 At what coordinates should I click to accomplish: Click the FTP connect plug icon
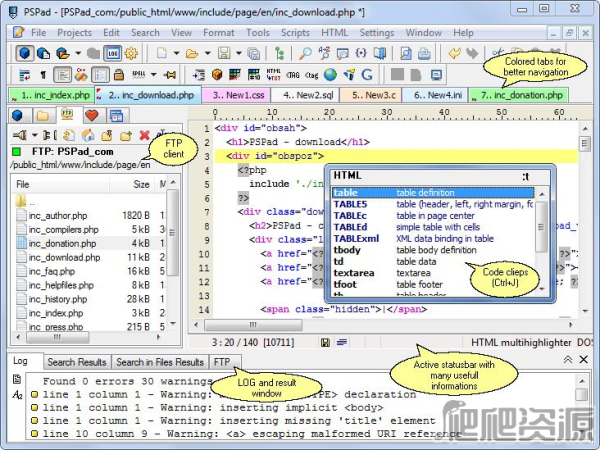[20, 135]
